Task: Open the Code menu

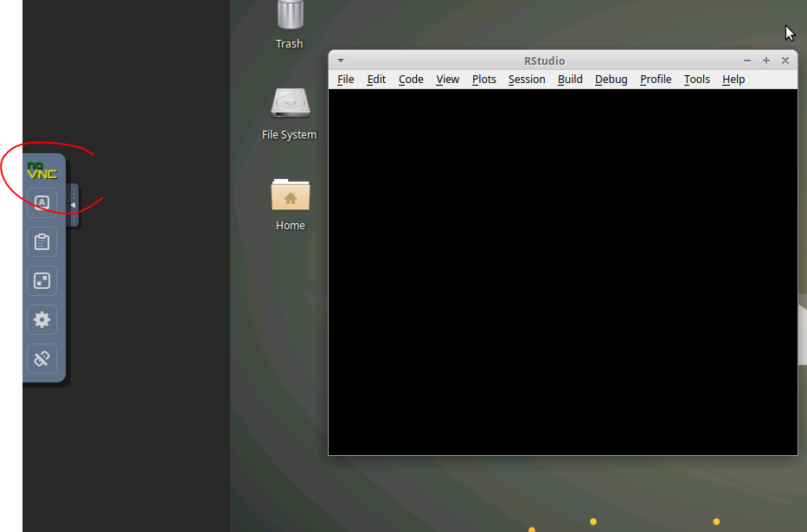Action: (x=411, y=80)
